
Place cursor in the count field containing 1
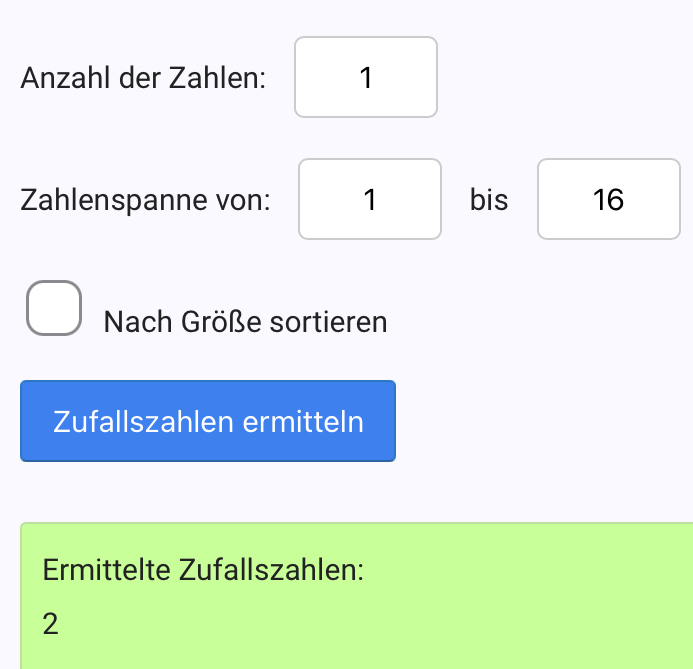click(x=365, y=77)
